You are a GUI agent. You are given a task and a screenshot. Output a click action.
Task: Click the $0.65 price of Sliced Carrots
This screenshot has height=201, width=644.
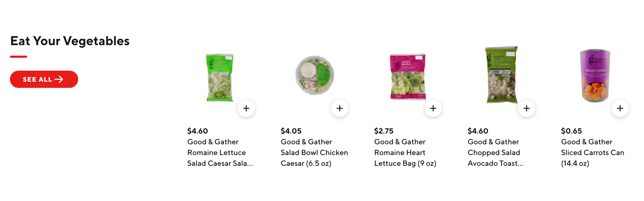click(x=571, y=131)
